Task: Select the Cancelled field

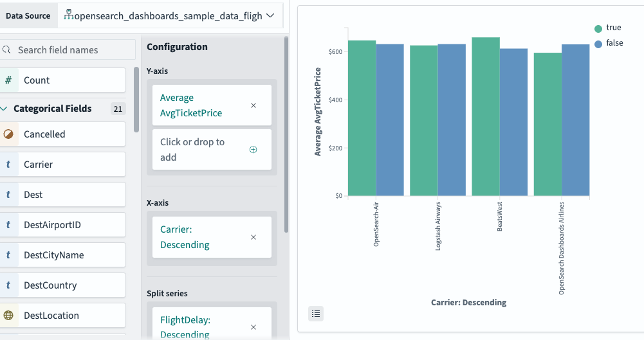Action: [63, 134]
